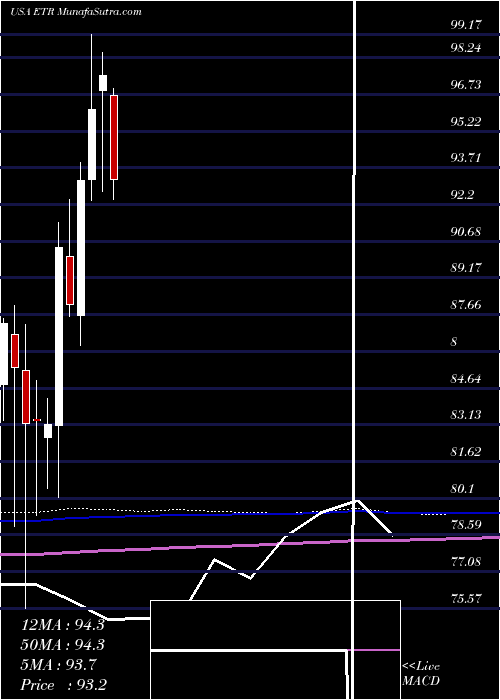Click the small white candlestick body near 97
Screen dimensions: 500x700
(x=103, y=83)
